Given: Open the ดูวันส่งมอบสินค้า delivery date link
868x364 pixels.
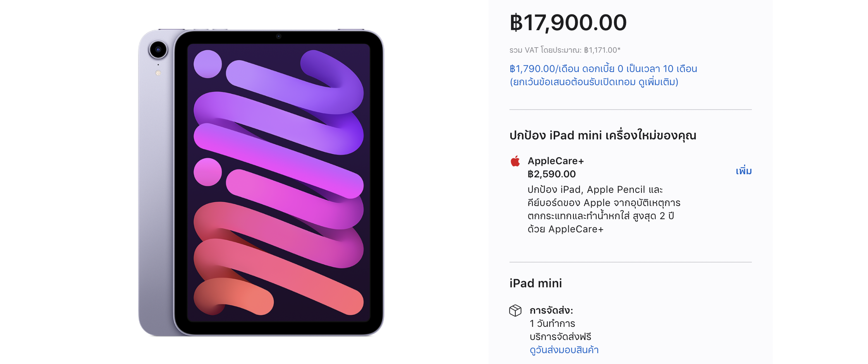Looking at the screenshot, I should tap(564, 350).
